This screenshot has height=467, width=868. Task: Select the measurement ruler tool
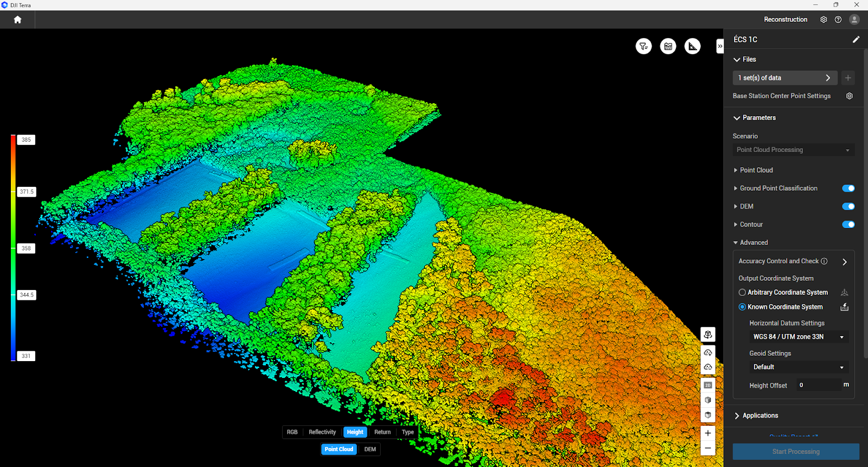tap(692, 46)
